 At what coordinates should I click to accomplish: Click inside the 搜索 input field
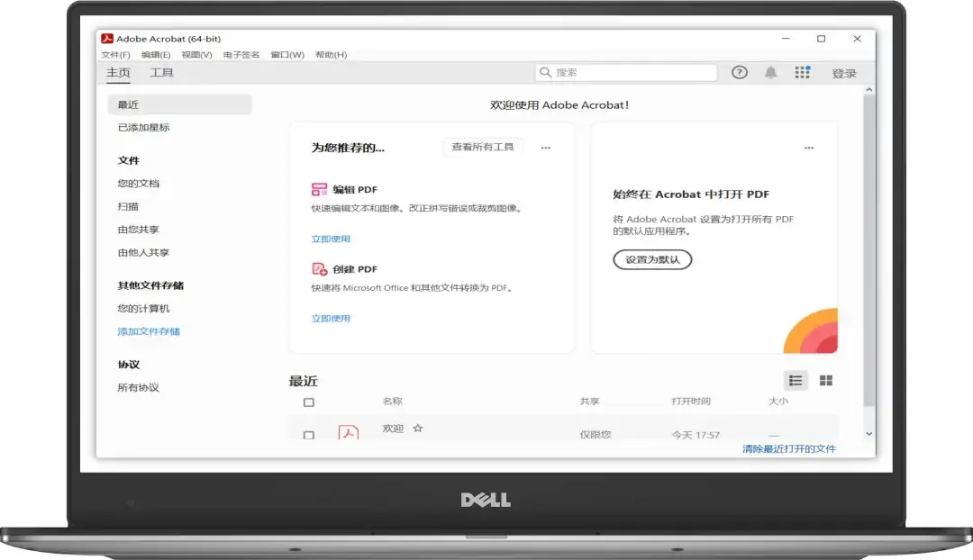(x=626, y=73)
